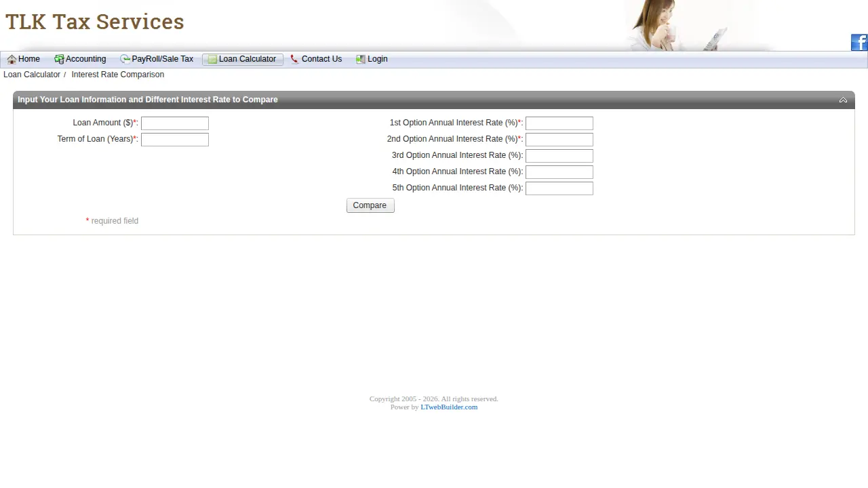Viewport: 868px width, 488px height.
Task: Open the Facebook icon link
Action: coord(859,43)
